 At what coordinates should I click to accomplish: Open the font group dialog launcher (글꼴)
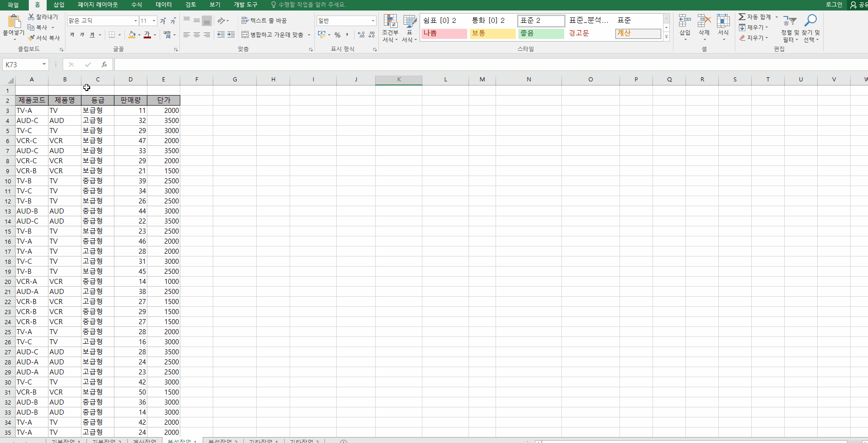click(x=176, y=49)
